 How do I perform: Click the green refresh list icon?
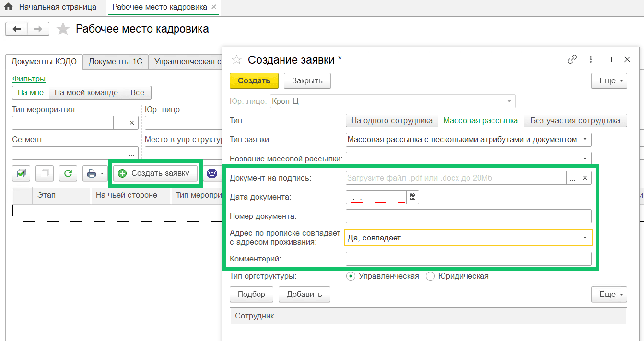pyautogui.click(x=68, y=173)
